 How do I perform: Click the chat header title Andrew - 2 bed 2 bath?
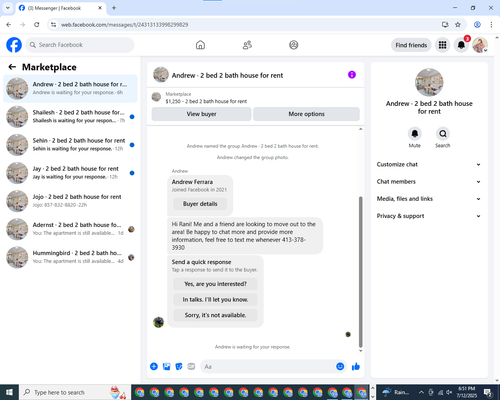[227, 75]
